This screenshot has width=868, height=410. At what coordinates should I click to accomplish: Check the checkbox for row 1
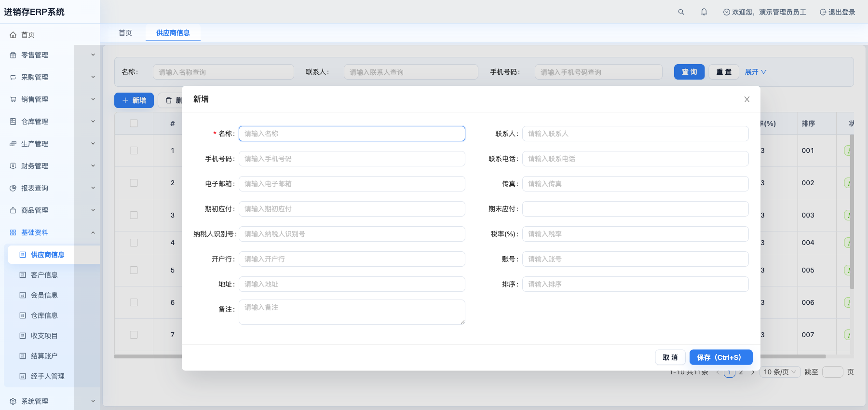click(134, 150)
